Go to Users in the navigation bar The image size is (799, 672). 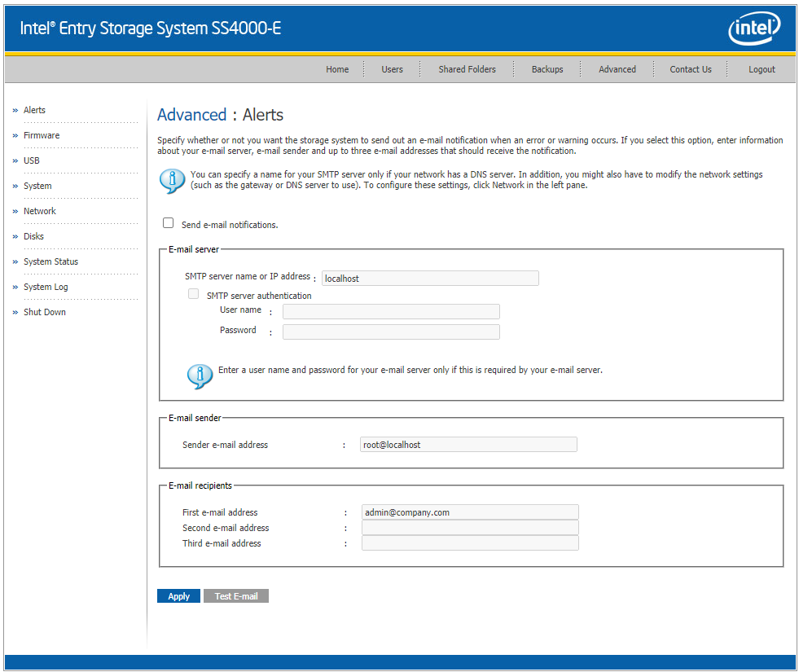click(x=392, y=69)
